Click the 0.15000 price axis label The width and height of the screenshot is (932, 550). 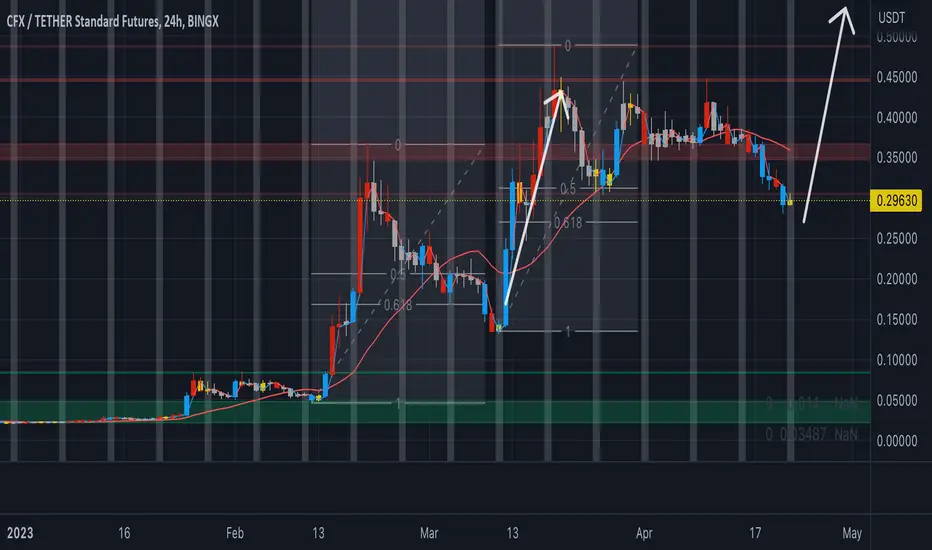[x=896, y=319]
